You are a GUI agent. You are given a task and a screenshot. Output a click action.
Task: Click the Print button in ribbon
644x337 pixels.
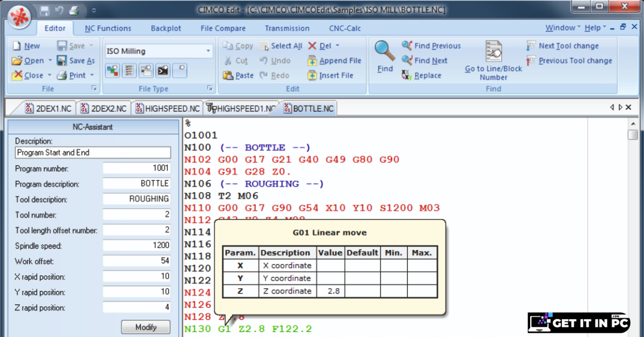71,76
